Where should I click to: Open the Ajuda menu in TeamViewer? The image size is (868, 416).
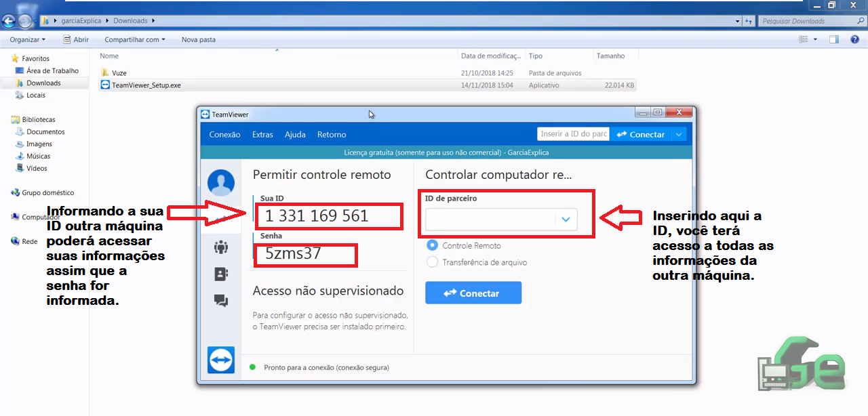(295, 134)
